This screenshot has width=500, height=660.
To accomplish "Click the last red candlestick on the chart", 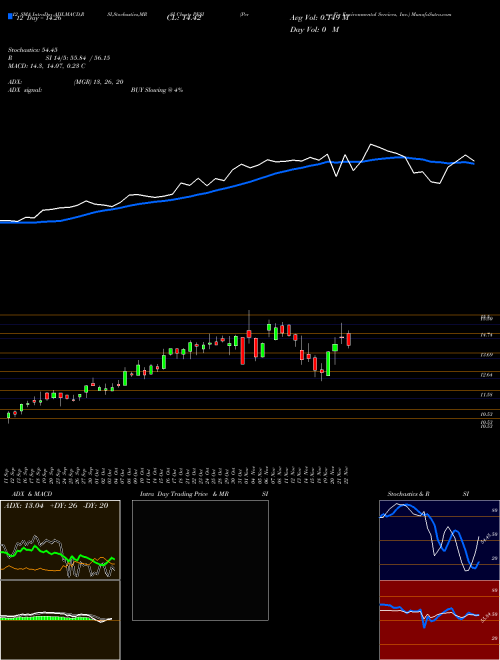I will [348, 339].
